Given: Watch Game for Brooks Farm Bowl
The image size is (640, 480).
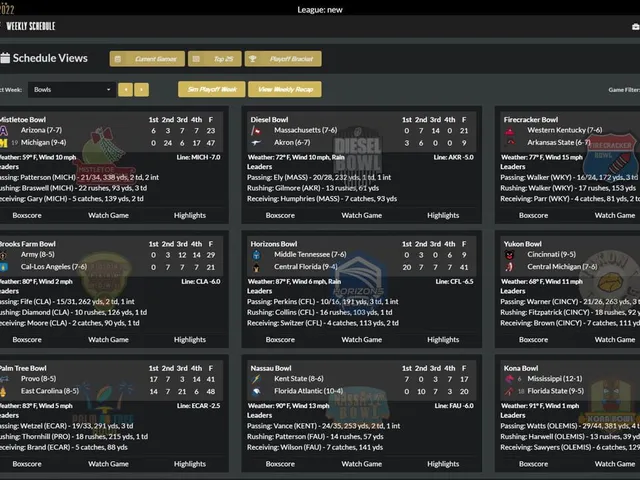Looking at the screenshot, I should 108,340.
